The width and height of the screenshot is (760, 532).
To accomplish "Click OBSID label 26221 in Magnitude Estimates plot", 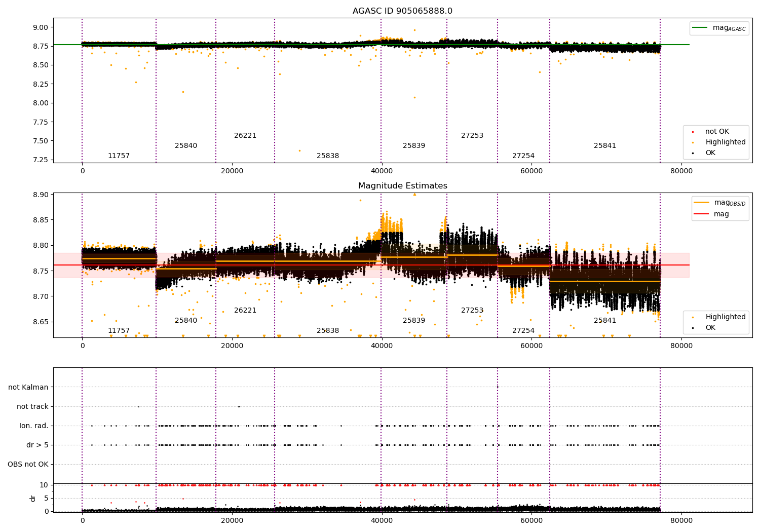I will [245, 311].
